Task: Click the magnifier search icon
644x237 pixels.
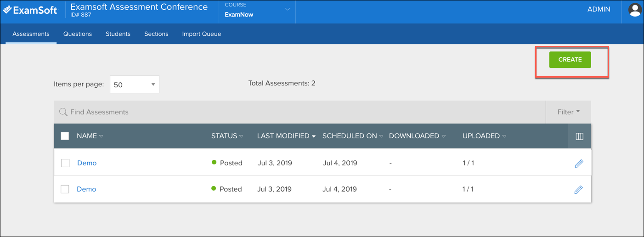Action: (x=63, y=112)
